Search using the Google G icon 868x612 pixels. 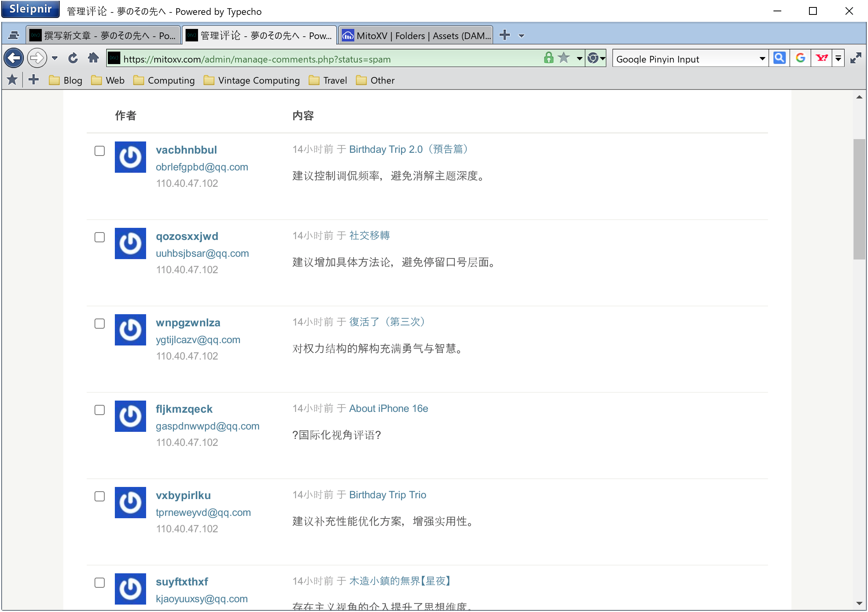(800, 58)
